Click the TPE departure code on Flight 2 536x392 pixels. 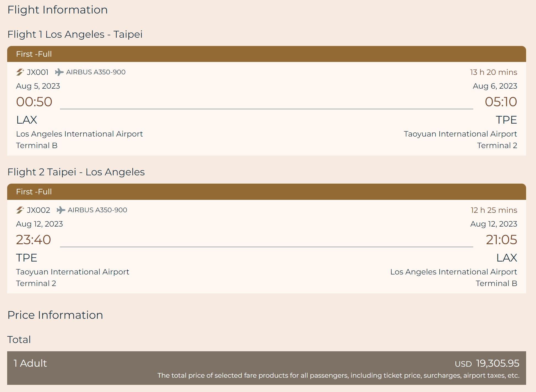[27, 258]
